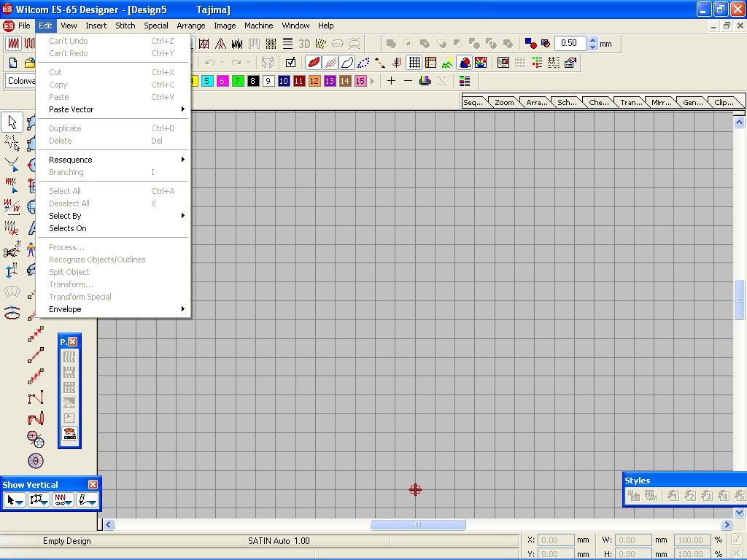Toggle the Show Grid toolbar icon
Image resolution: width=747 pixels, height=560 pixels.
coord(414,63)
